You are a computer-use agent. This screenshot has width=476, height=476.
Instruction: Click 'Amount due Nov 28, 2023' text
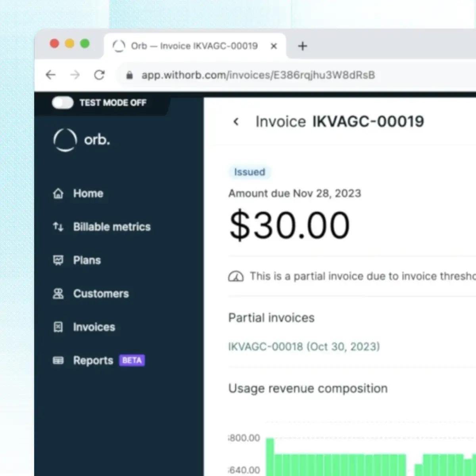[x=295, y=194]
